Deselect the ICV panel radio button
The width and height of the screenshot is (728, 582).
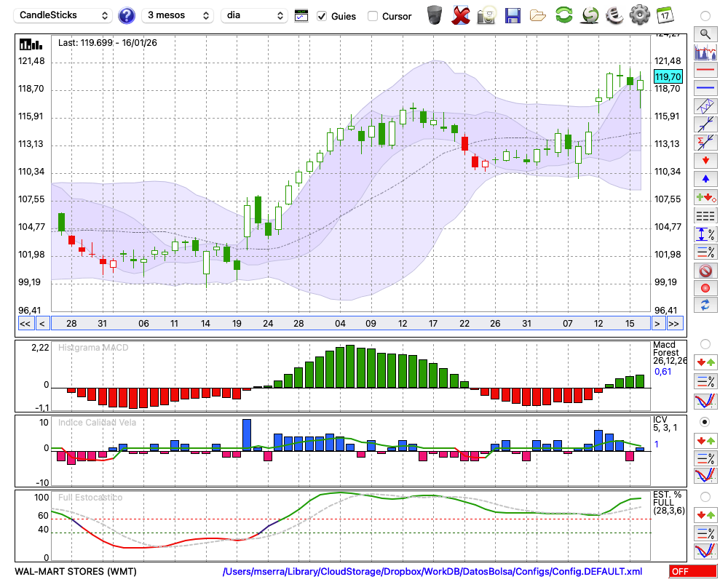[705, 422]
